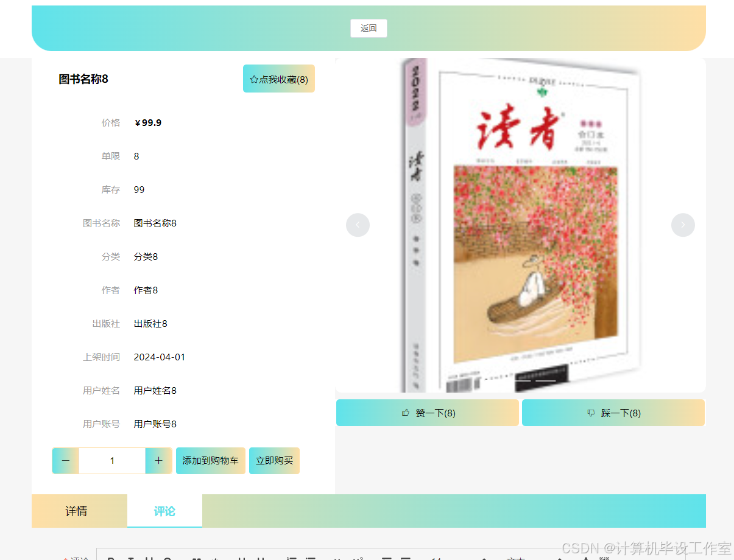Screen dimensions: 734x560
Task: Click the stock value 99
Action: click(139, 190)
